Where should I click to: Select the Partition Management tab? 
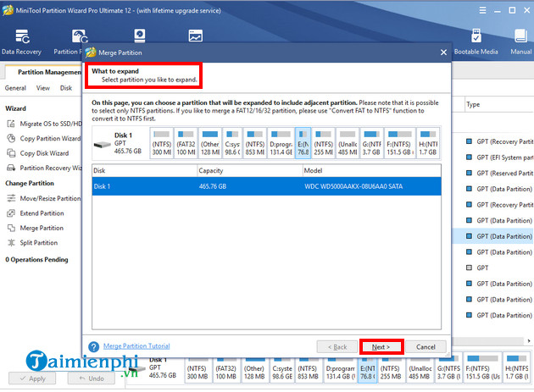44,72
